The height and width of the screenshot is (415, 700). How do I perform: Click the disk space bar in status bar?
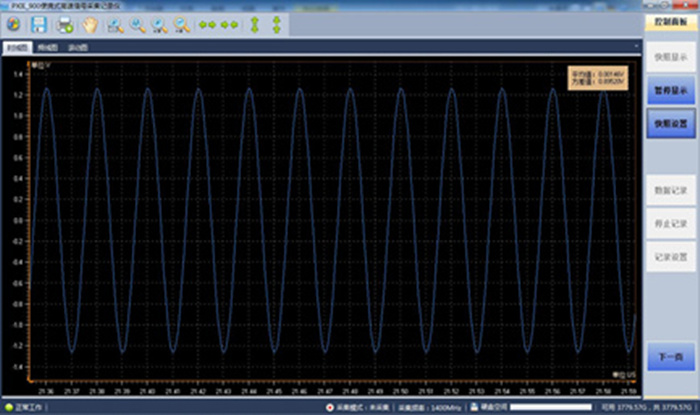[550, 408]
